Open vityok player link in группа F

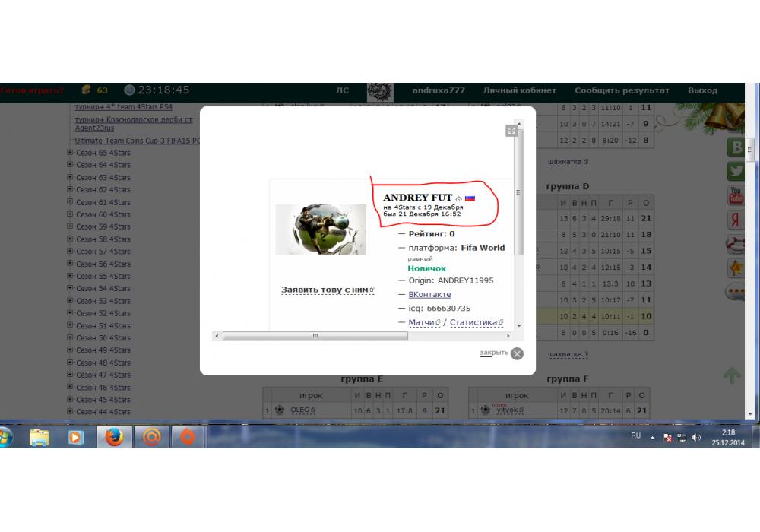pos(509,410)
